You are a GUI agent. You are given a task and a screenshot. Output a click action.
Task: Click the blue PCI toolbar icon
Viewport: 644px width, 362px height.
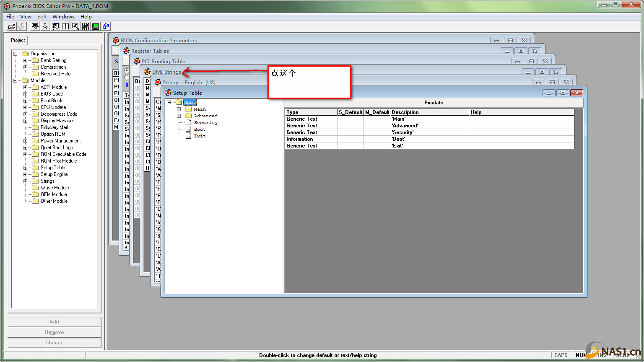pos(106,26)
